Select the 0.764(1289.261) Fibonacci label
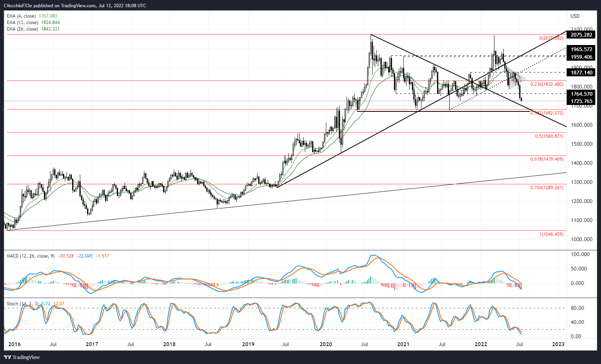The image size is (601, 364). pyautogui.click(x=547, y=188)
